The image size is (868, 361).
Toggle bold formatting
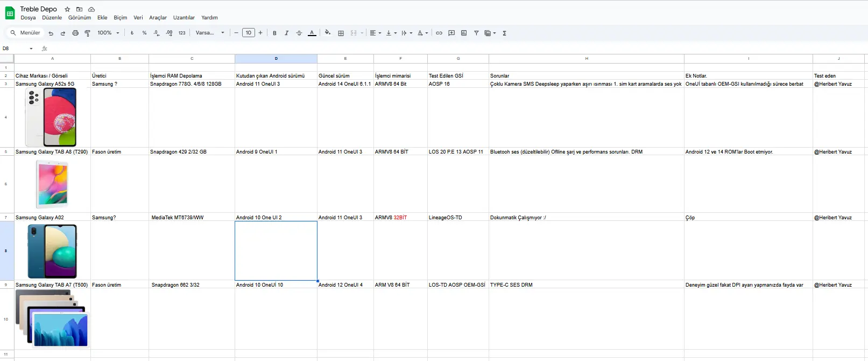coord(274,33)
